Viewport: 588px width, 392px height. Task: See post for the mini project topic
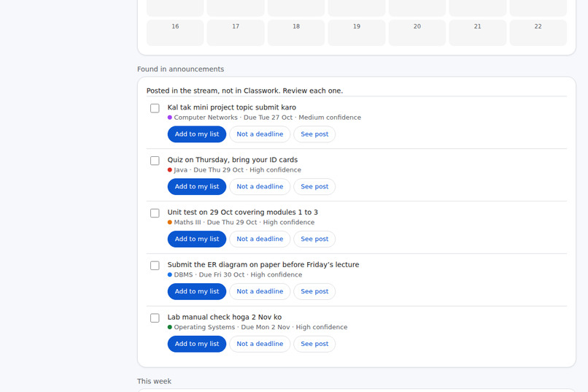click(x=314, y=134)
